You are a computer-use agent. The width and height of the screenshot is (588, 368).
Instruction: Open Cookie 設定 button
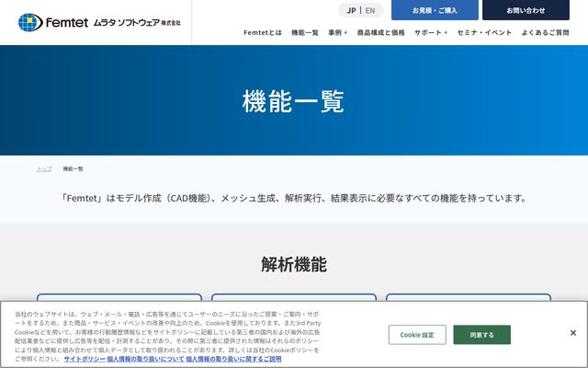point(417,335)
